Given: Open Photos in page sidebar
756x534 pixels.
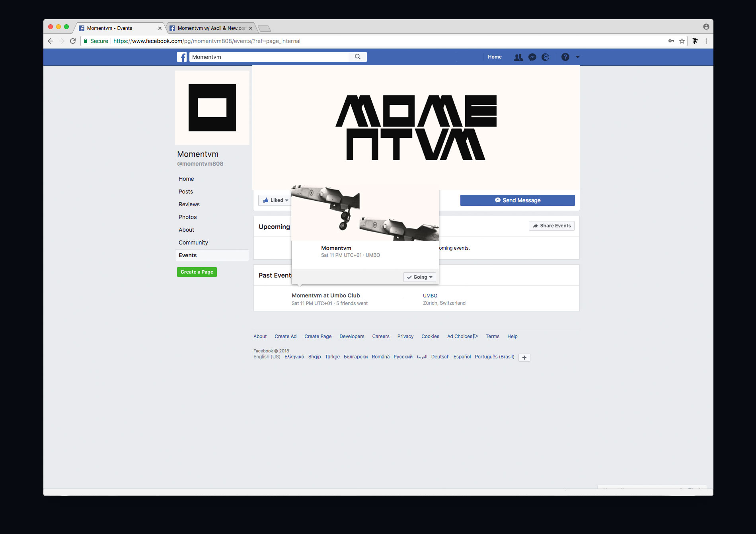Looking at the screenshot, I should (x=187, y=217).
